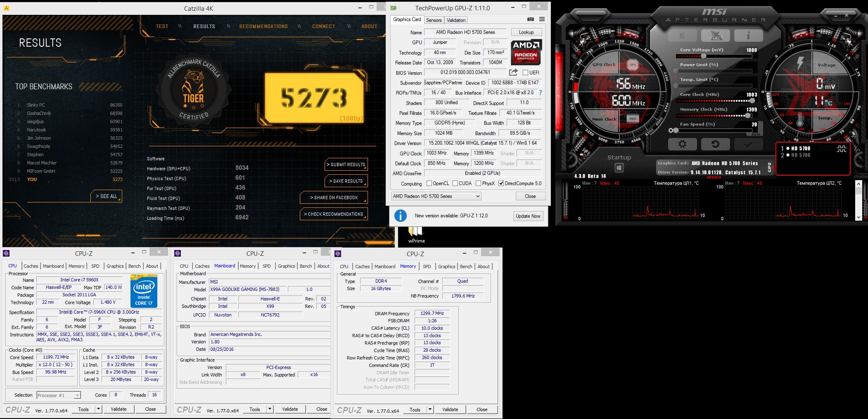Image resolution: width=868 pixels, height=419 pixels.
Task: Open the Afterburner information 'i' button
Action: [x=748, y=36]
